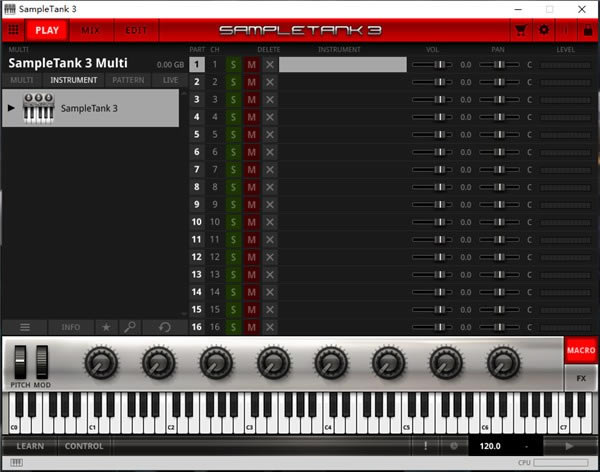This screenshot has width=600, height=472.
Task: Click the LEARN button
Action: 30,446
